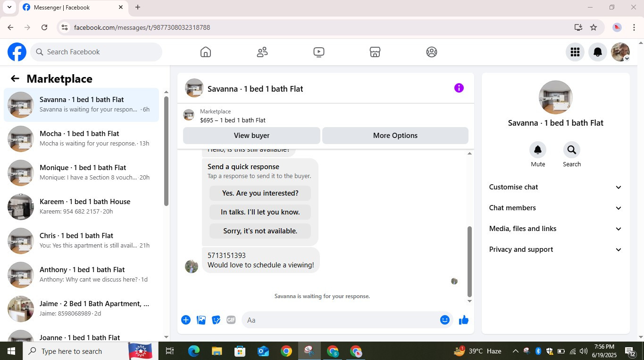Open Windows Start menu

coord(11,351)
